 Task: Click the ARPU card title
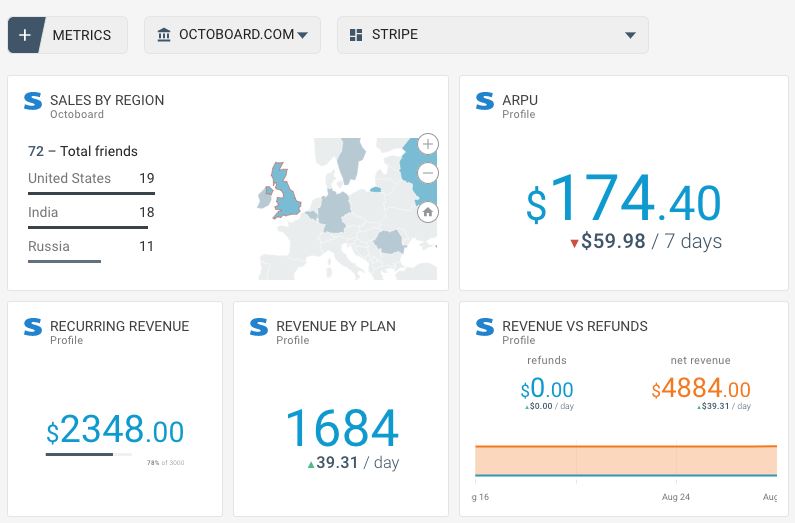pyautogui.click(x=520, y=100)
